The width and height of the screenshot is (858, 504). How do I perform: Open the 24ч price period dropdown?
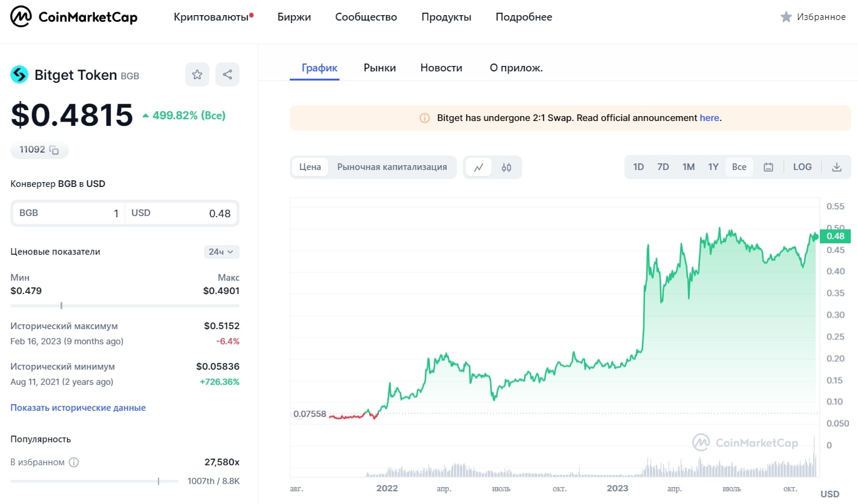coord(221,252)
